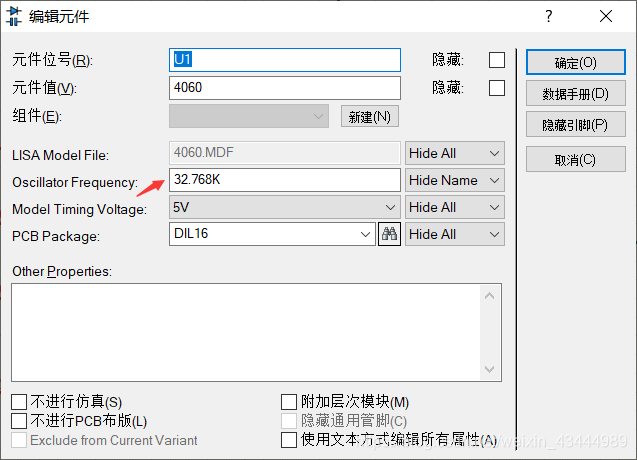Open 数据手册(D) datasheet button
Viewport: 637px width, 460px height.
tap(576, 93)
